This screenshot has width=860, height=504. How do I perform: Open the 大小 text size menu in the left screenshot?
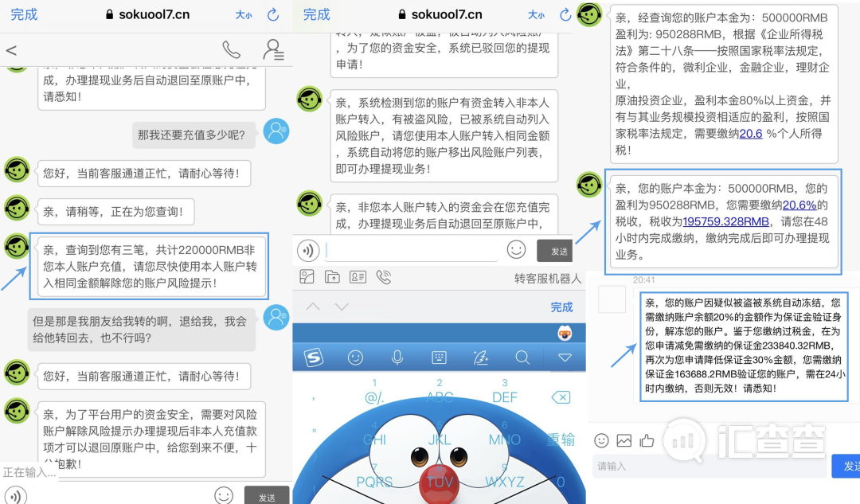244,15
